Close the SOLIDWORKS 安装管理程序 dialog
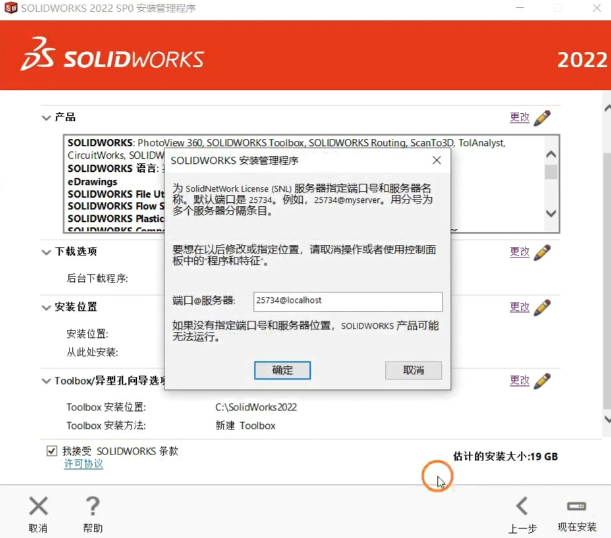 pyautogui.click(x=436, y=160)
